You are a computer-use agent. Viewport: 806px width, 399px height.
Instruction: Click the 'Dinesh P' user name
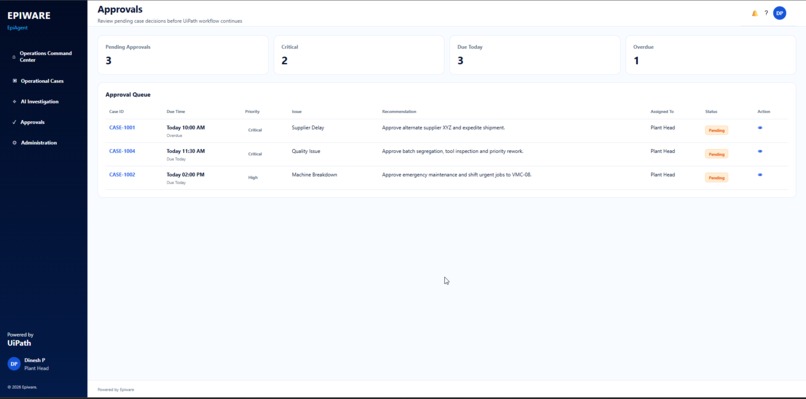point(34,360)
